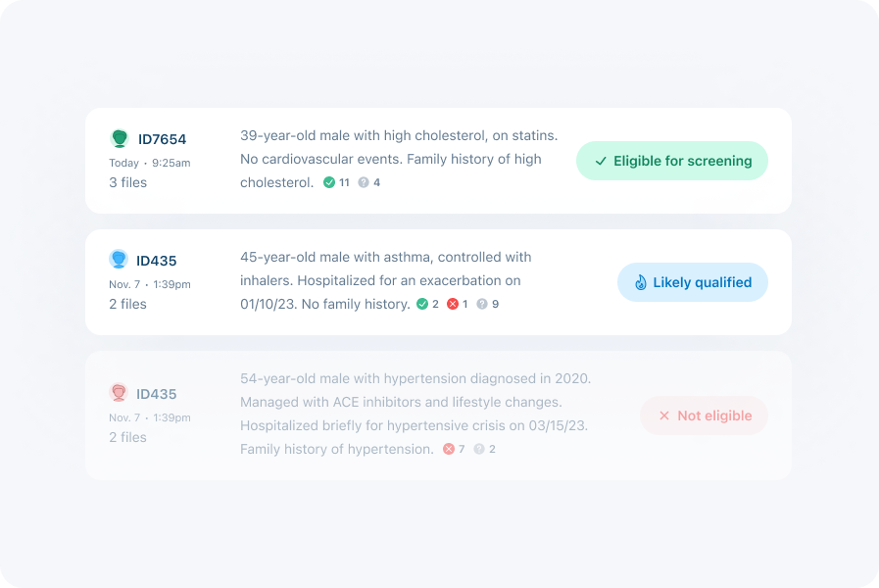This screenshot has height=588, width=879.
Task: Click green check icon showing 2 met
Action: (x=422, y=304)
